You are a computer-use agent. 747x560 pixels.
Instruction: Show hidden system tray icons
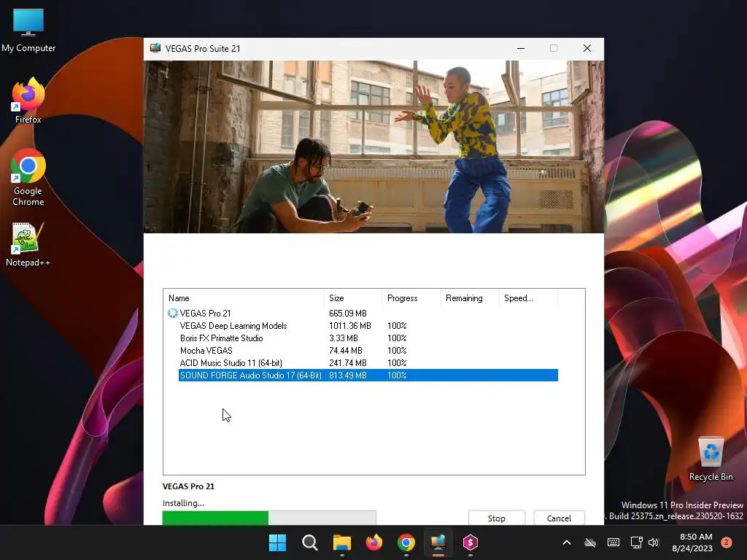point(566,542)
